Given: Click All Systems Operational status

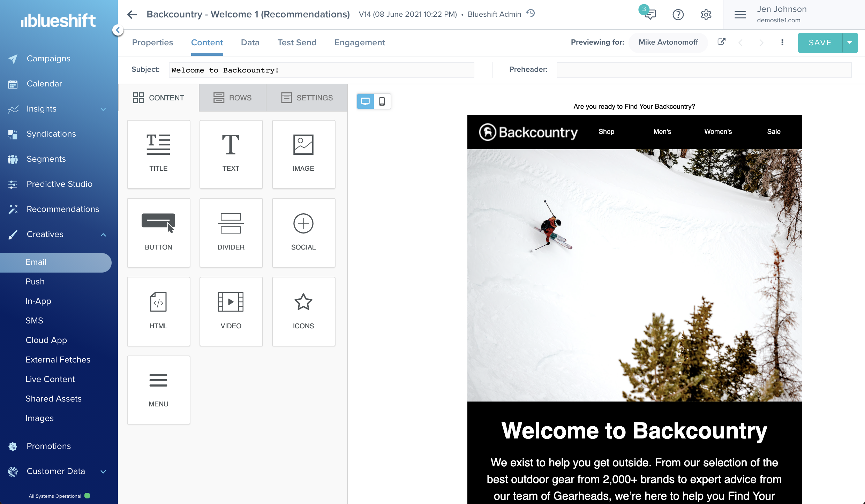Looking at the screenshot, I should coord(55,496).
